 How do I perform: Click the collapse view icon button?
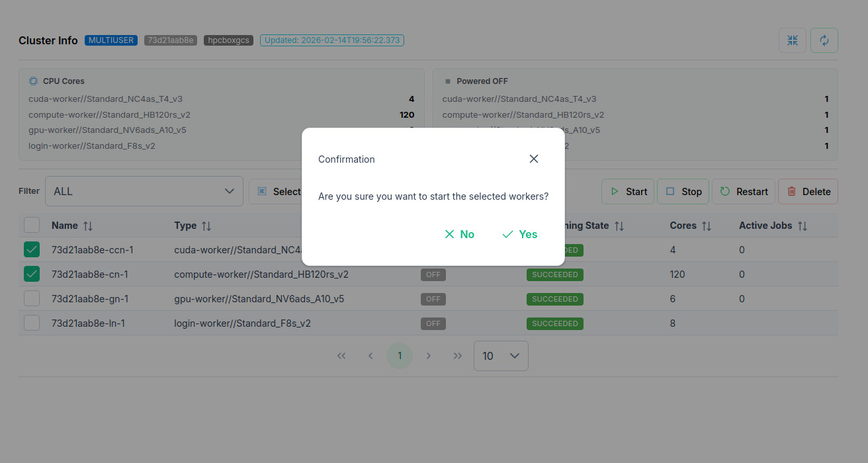tap(793, 40)
